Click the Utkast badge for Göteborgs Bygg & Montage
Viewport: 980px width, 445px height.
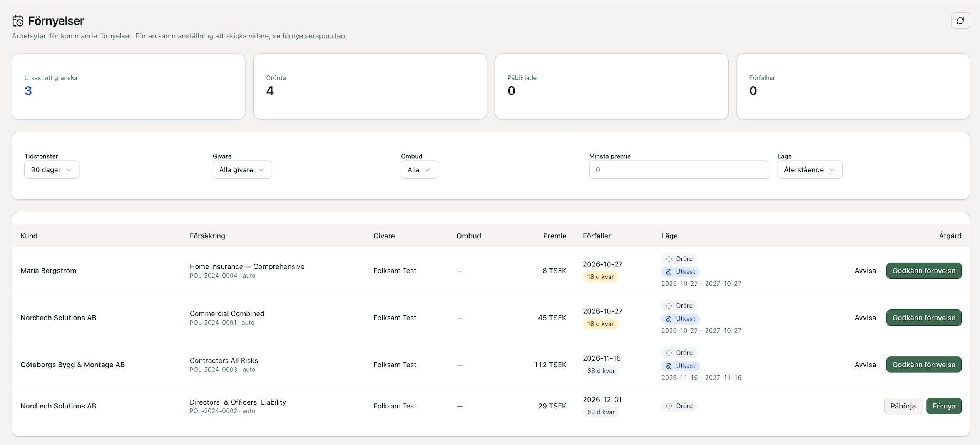680,366
